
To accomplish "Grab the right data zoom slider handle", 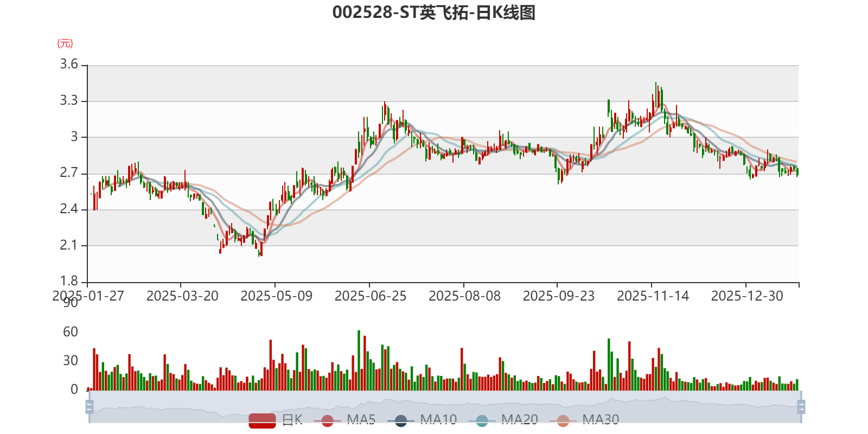I will [x=801, y=407].
